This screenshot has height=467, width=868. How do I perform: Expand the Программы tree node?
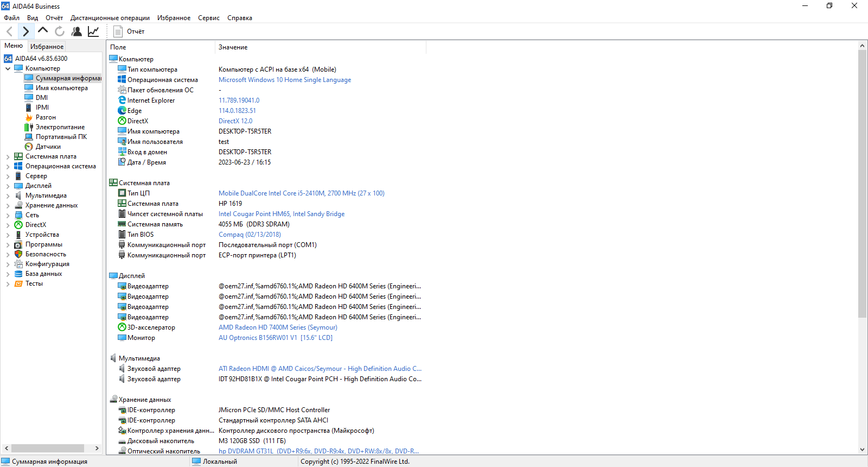coord(8,244)
